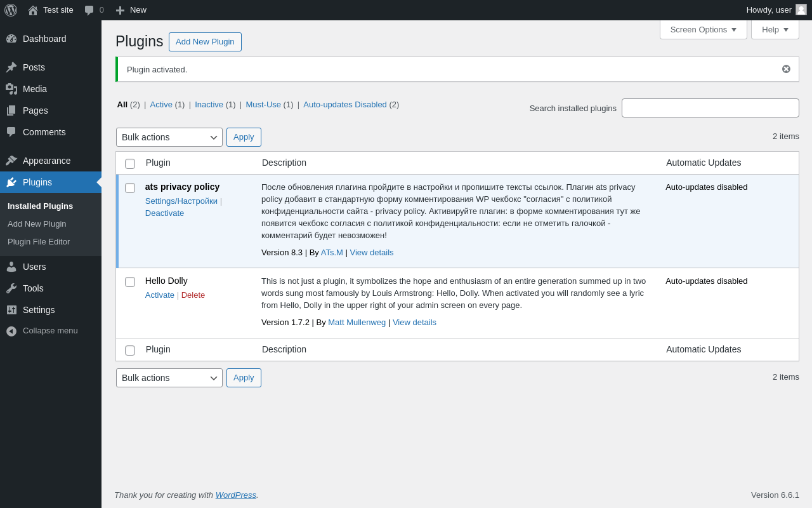Tick the Hello Dolly plugin checkbox
This screenshot has width=812, height=508.
(130, 282)
